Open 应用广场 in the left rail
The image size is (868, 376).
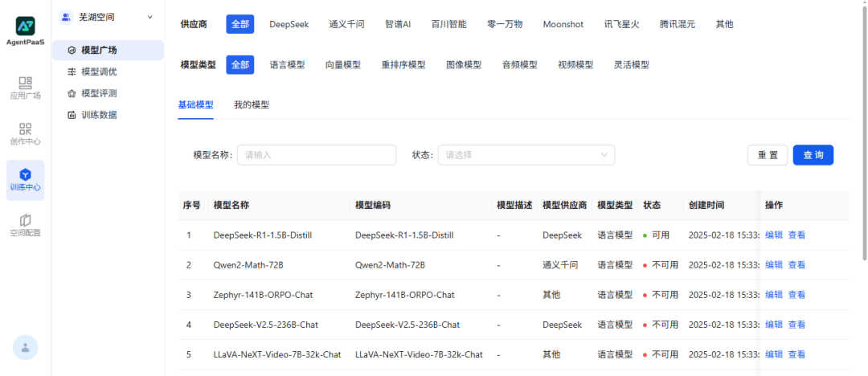[25, 88]
